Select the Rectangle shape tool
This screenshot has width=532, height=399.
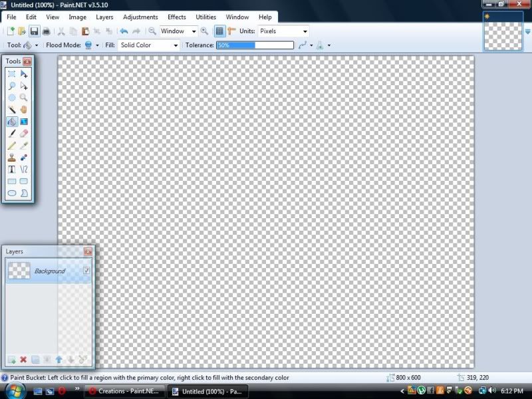coord(12,181)
